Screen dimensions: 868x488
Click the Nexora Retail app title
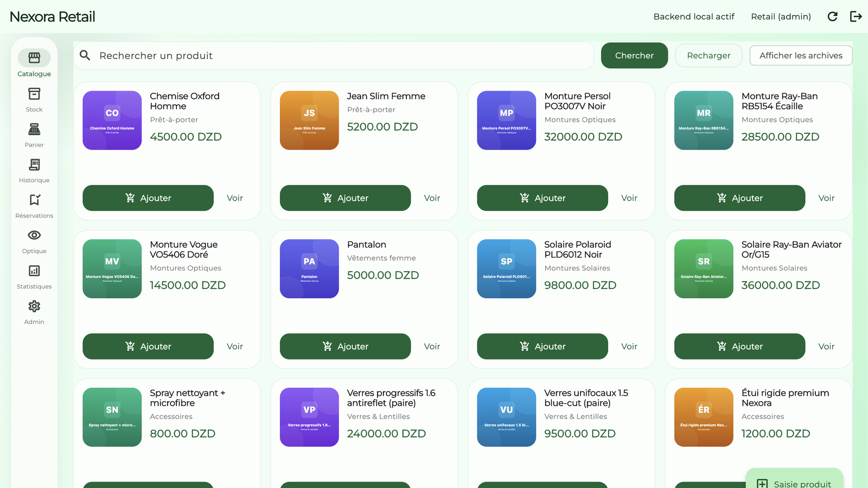[53, 17]
